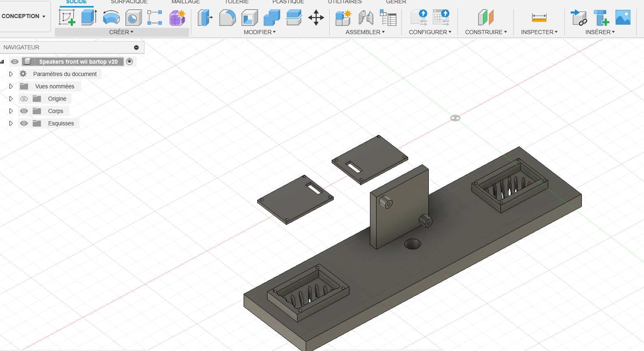Toggle visibility of the Origine folder

pyautogui.click(x=24, y=99)
